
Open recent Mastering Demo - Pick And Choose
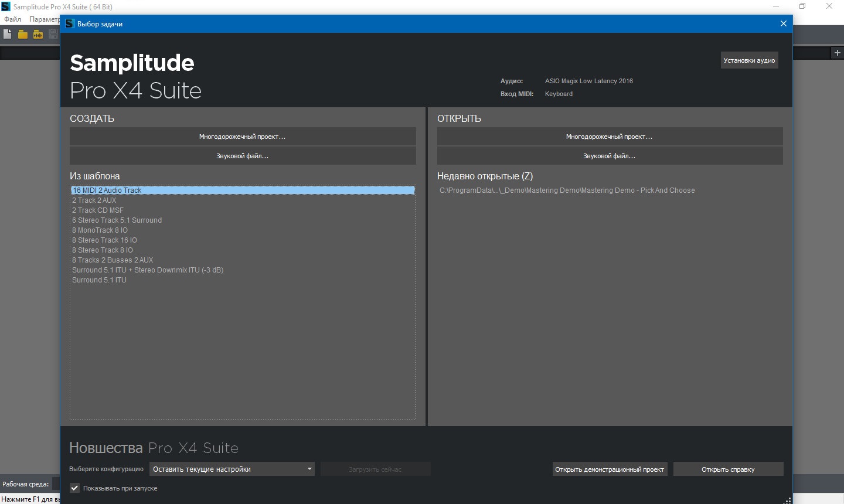(x=567, y=190)
